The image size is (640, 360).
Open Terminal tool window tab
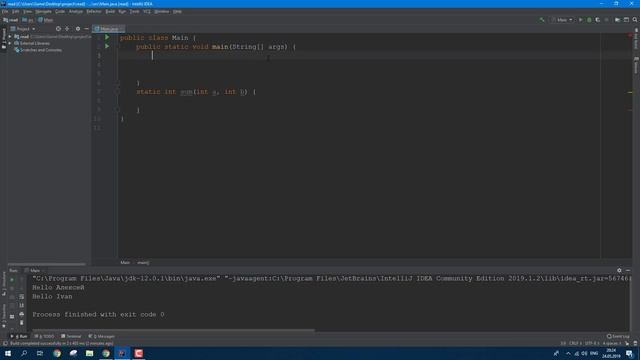pyautogui.click(x=71, y=336)
